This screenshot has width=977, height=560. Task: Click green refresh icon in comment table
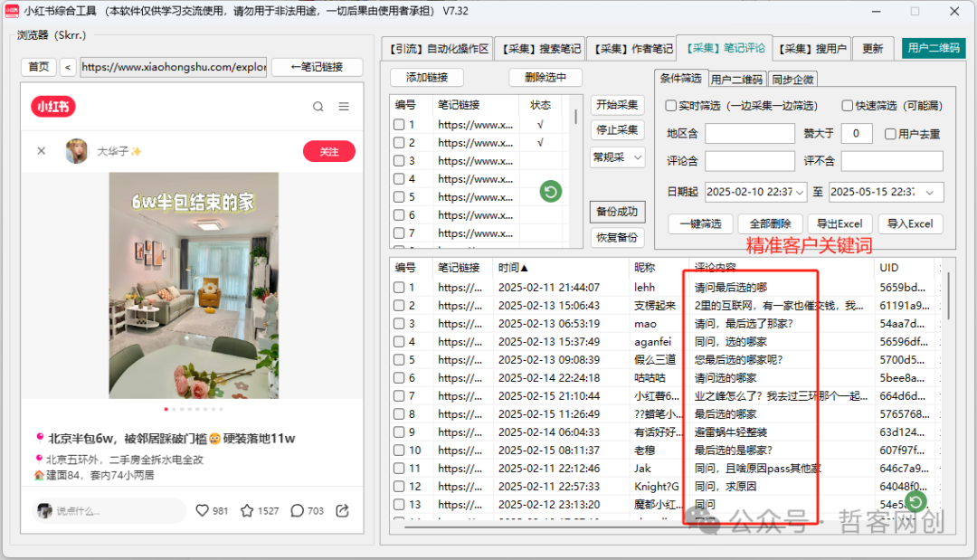[915, 501]
